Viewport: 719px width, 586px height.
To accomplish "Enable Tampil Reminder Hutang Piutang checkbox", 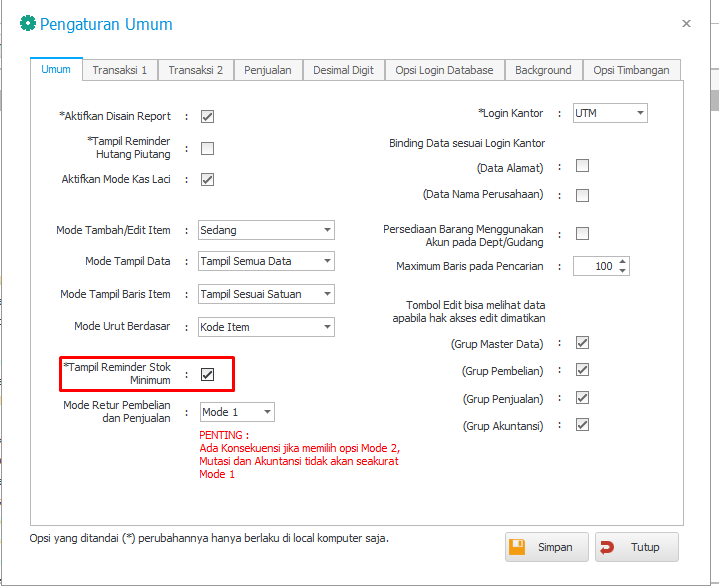I will [x=208, y=149].
